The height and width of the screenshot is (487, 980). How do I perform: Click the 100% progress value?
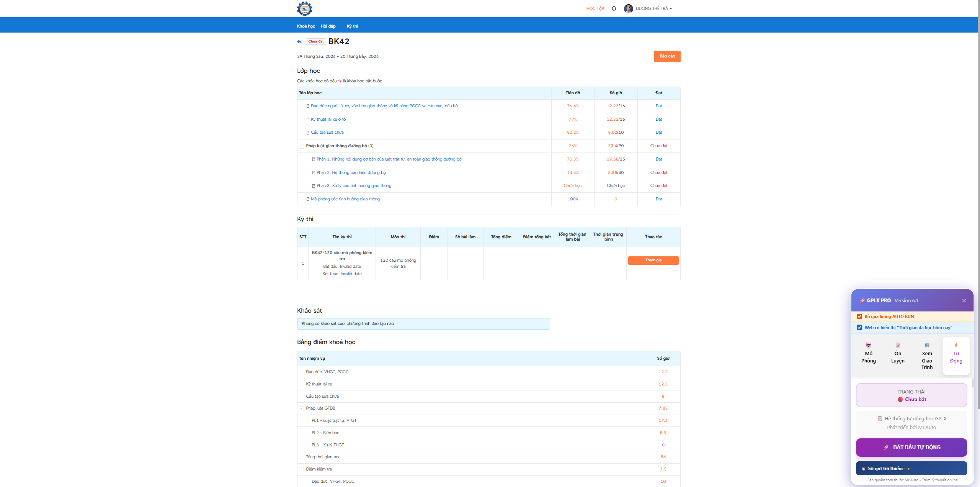573,199
